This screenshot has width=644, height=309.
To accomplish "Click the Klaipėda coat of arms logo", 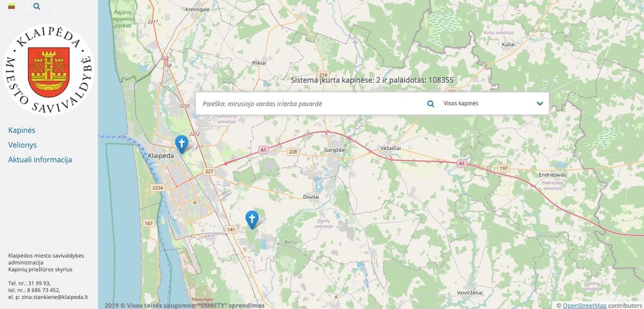I will click(x=49, y=69).
